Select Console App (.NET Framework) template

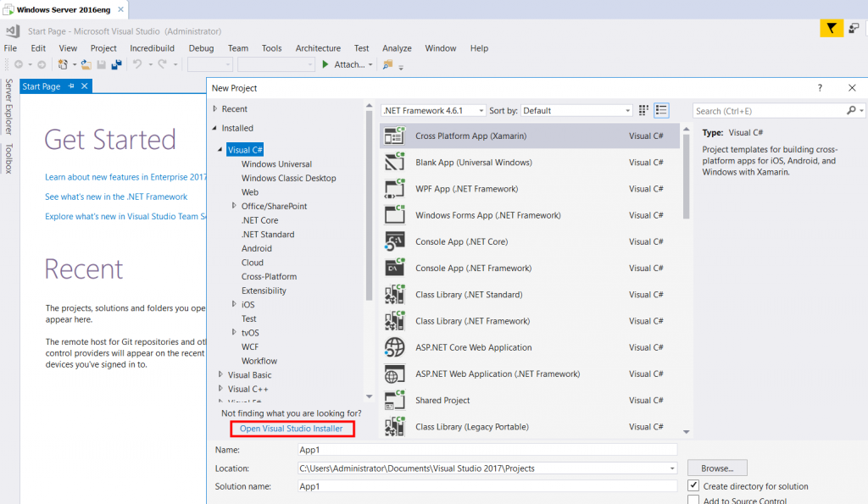[x=529, y=269]
